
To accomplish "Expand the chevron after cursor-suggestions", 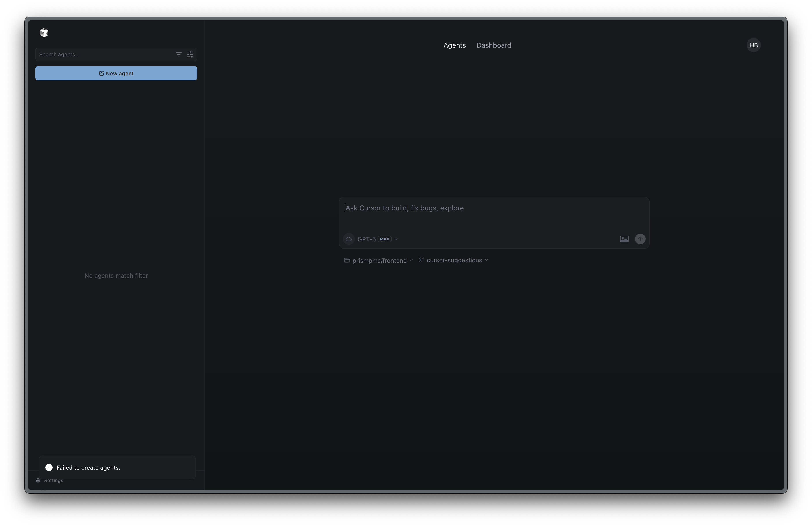I will 487,260.
